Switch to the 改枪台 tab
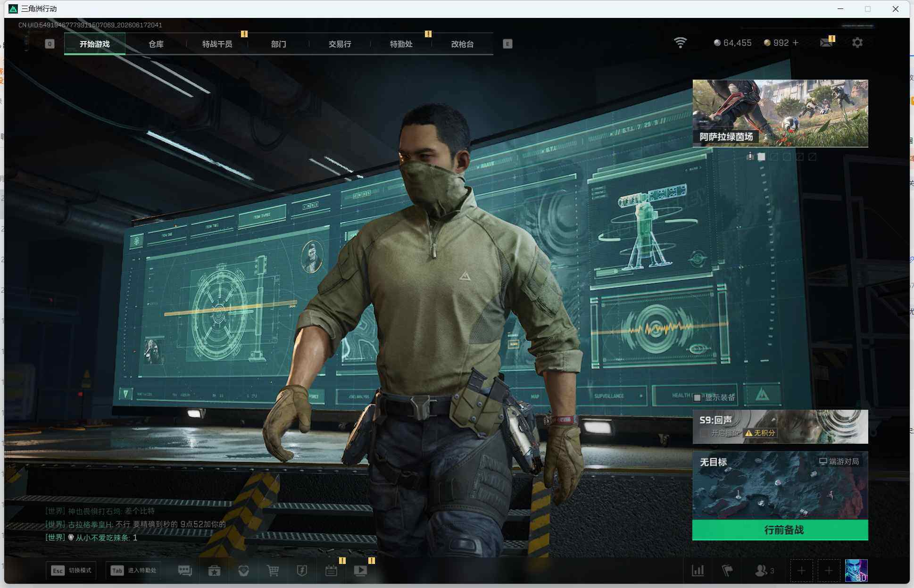The width and height of the screenshot is (914, 588). (x=463, y=44)
